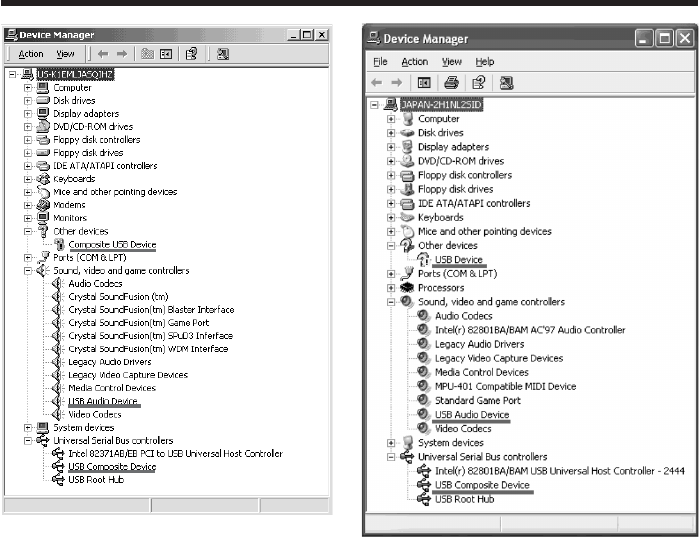Maximize the right Device Manager window
Image resolution: width=699 pixels, height=537 pixels.
click(x=664, y=39)
